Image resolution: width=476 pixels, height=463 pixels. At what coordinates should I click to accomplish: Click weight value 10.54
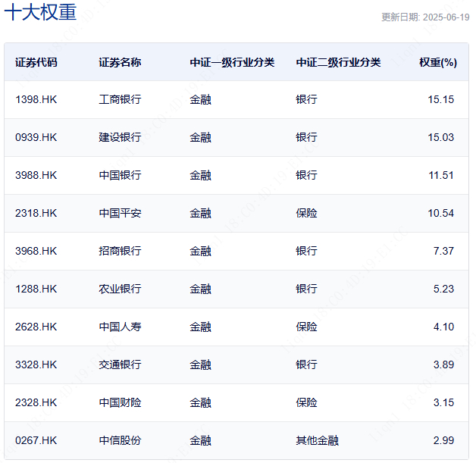click(x=441, y=213)
